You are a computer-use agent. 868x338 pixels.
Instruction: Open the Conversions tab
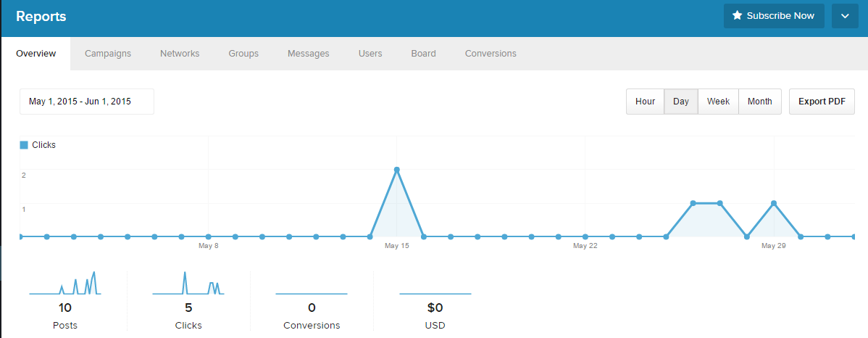pyautogui.click(x=491, y=54)
